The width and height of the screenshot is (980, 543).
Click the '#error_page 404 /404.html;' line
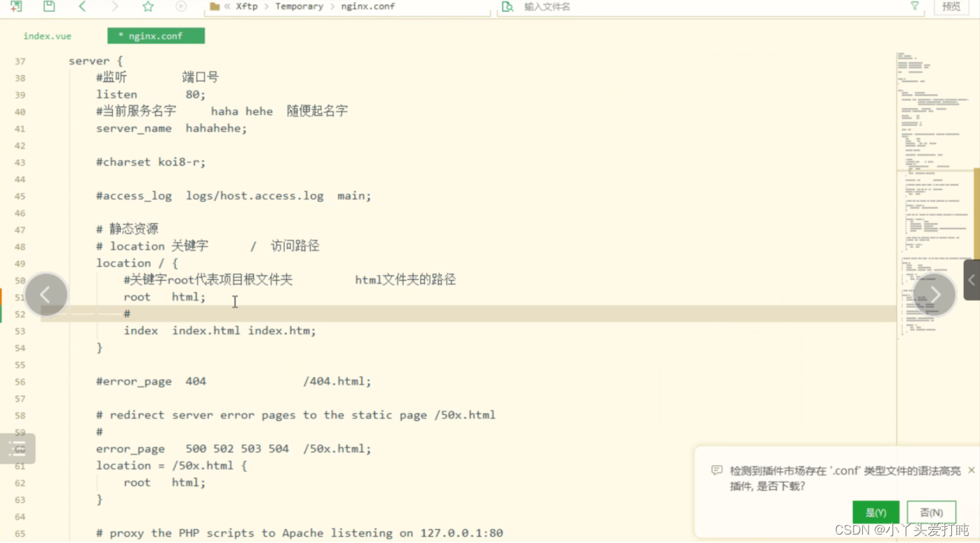(234, 382)
